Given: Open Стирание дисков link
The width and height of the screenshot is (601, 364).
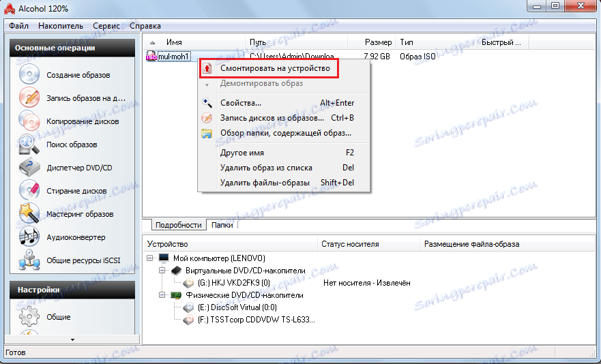Looking at the screenshot, I should coord(76,191).
